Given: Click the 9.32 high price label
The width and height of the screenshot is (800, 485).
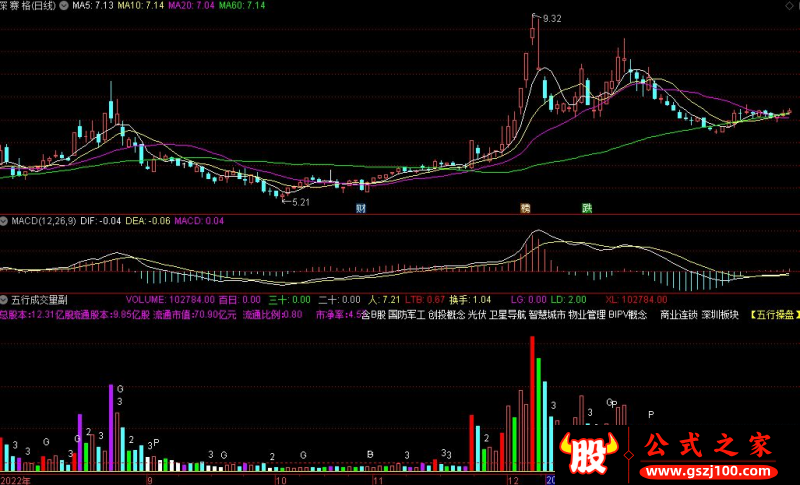Looking at the screenshot, I should 552,19.
